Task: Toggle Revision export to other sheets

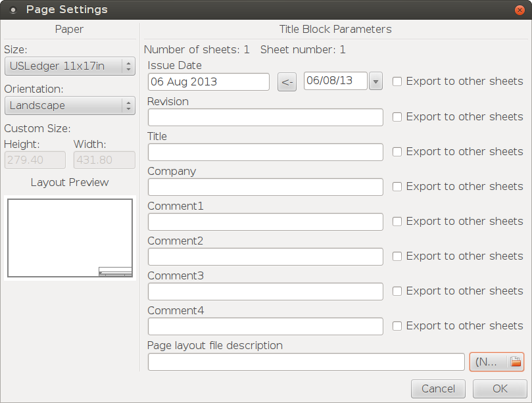Action: tap(397, 116)
